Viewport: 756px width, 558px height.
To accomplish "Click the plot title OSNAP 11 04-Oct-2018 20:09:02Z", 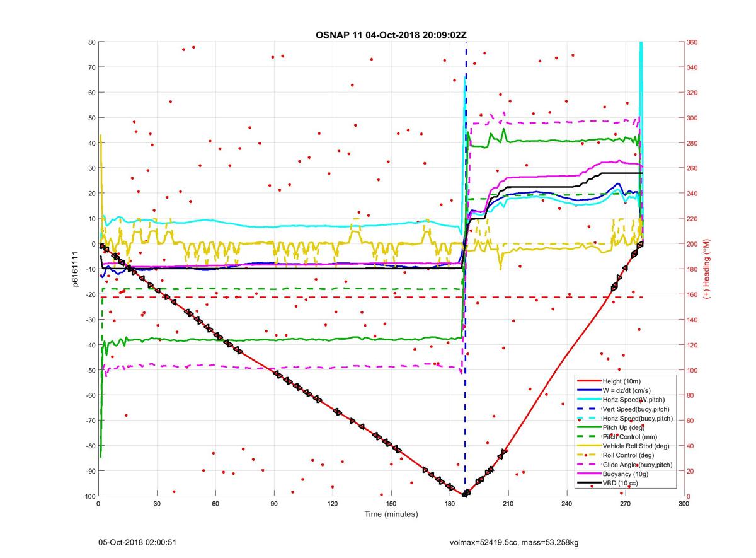I will pos(391,35).
